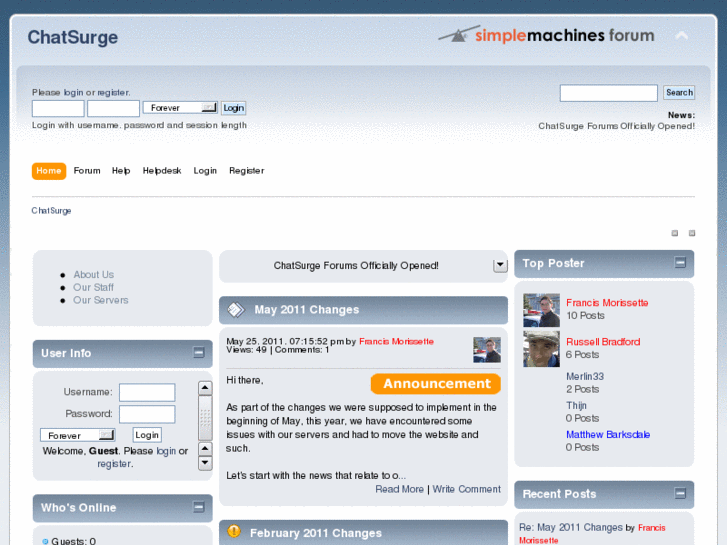Click the middle up arrow in User Info scrollbar

pyautogui.click(x=205, y=449)
